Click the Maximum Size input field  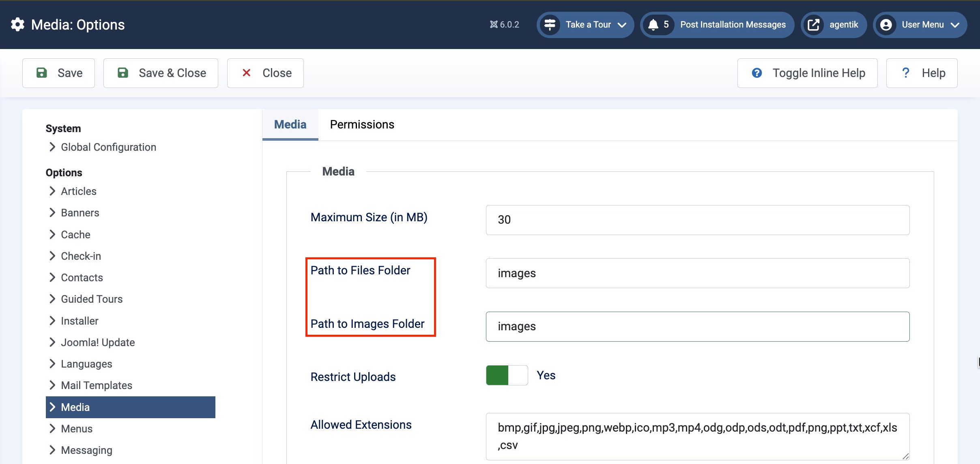(x=697, y=220)
